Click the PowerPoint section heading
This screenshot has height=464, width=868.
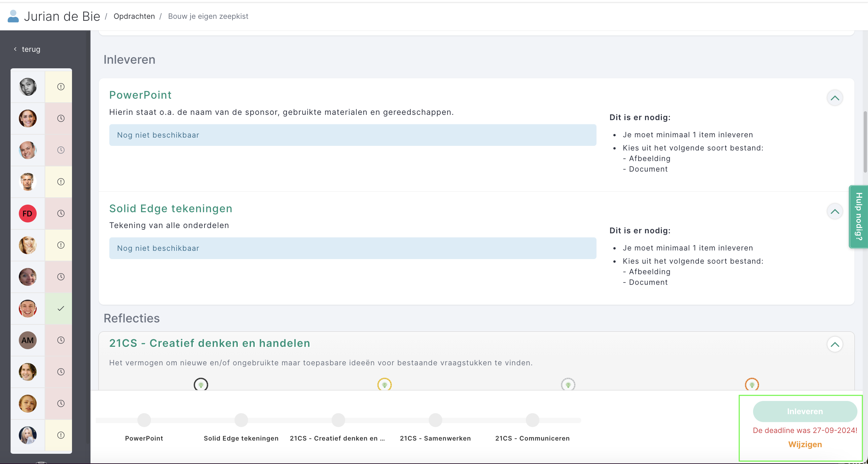point(140,95)
